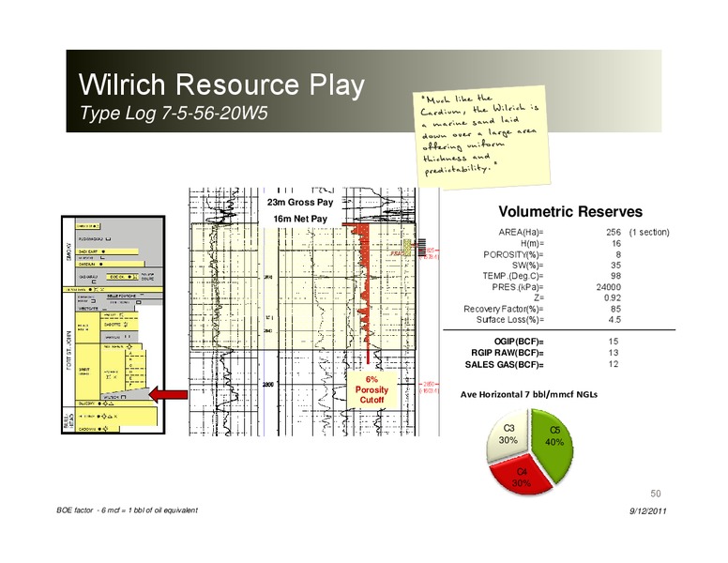Select the '(1 section)' note

[649, 233]
